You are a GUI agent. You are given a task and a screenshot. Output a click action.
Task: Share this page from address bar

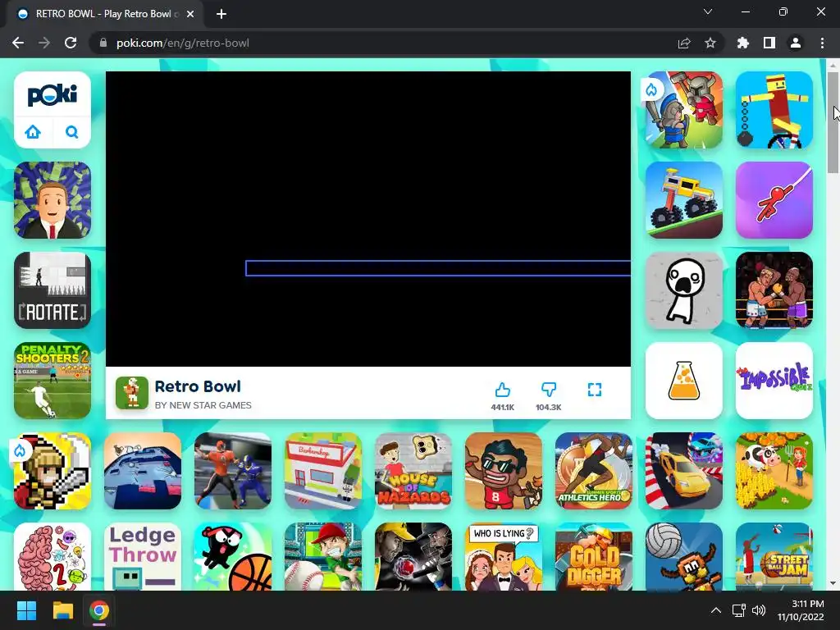pyautogui.click(x=684, y=43)
